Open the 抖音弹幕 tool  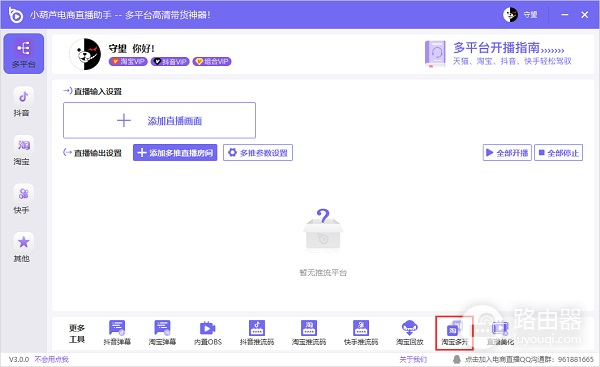[x=117, y=333]
